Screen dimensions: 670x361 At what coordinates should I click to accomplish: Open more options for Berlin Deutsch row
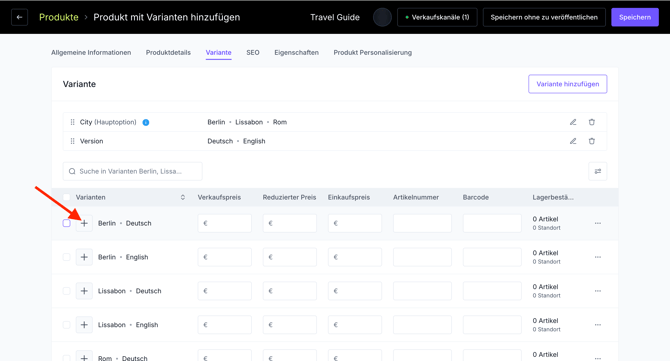coord(597,223)
